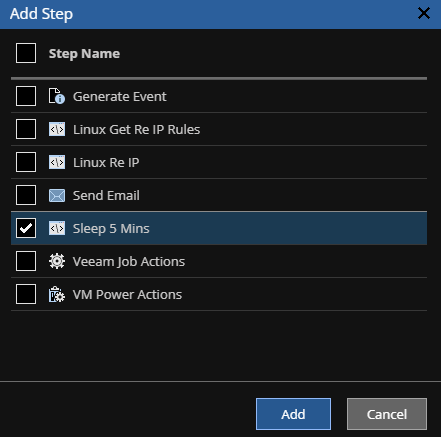Click the Veeam Job Actions gear icon
The height and width of the screenshot is (437, 441).
[x=57, y=261]
